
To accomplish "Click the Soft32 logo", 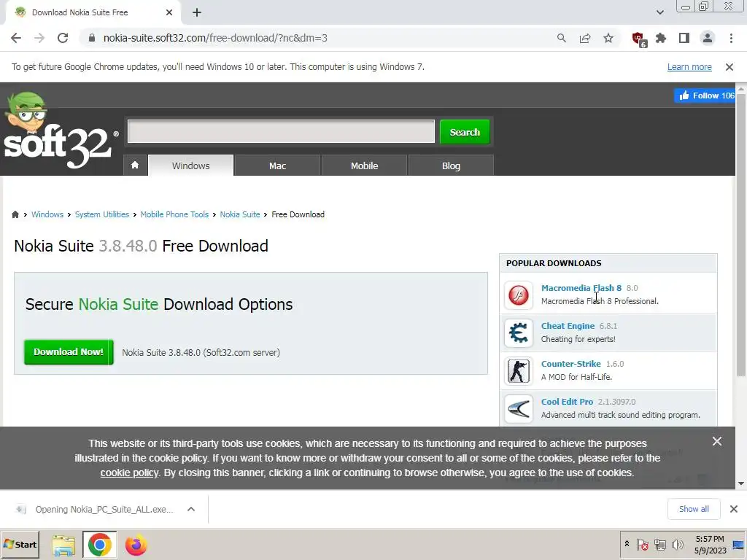I will [x=60, y=130].
